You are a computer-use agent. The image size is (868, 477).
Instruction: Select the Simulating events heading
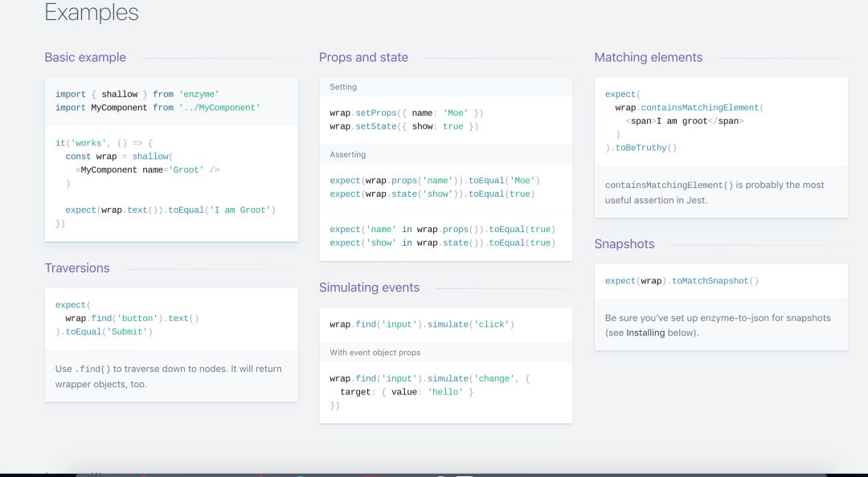(369, 287)
